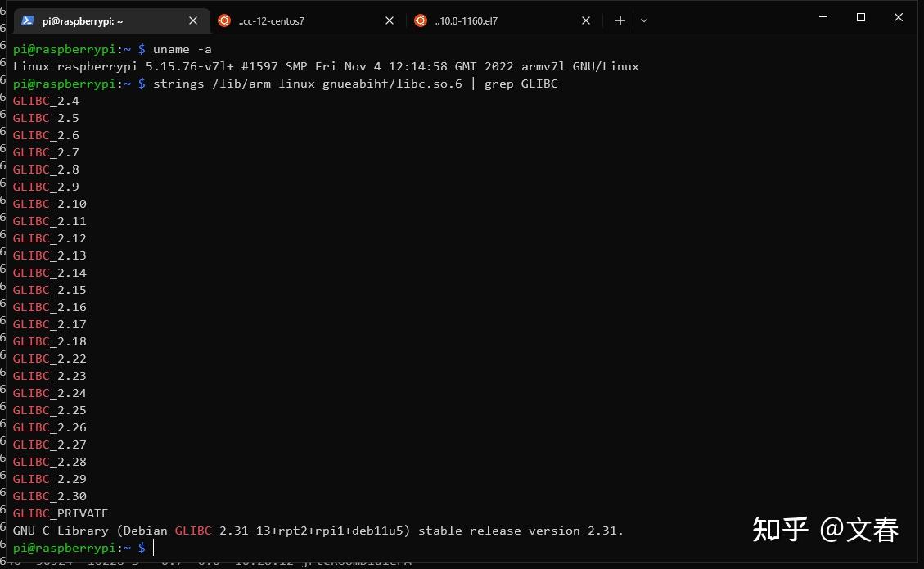Maximize the terminal window

coord(861,17)
